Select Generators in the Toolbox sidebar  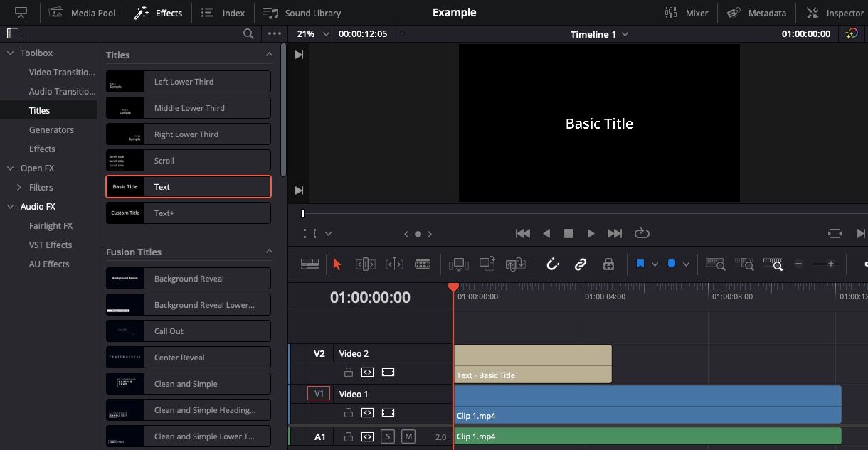coord(51,129)
